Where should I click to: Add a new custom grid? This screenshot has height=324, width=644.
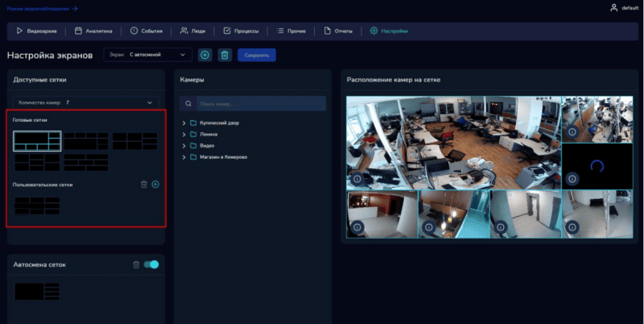[x=155, y=185]
